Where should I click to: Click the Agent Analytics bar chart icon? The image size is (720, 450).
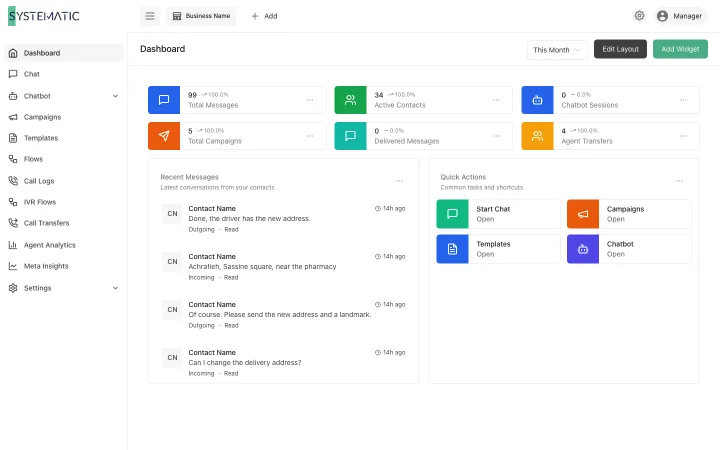coord(13,245)
